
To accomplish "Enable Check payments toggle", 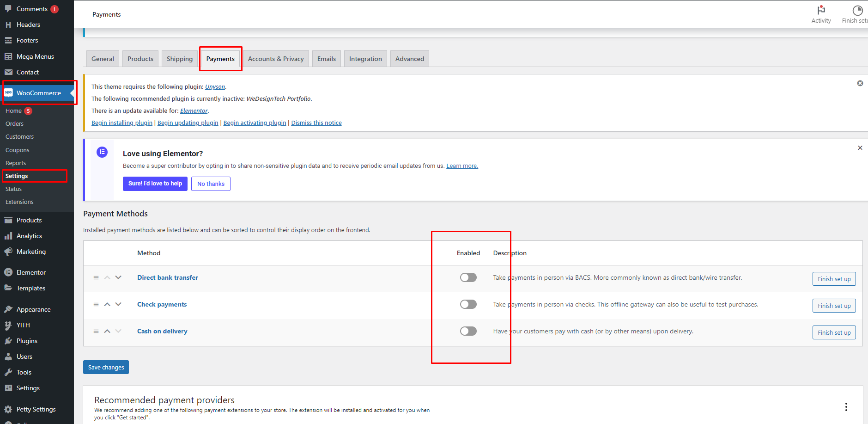I will 468,304.
